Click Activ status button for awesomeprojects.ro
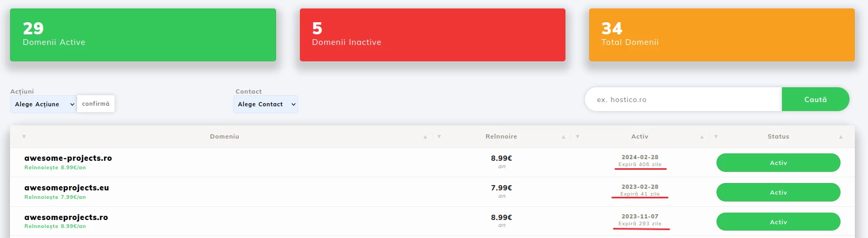Viewport: 868px width, 238px height. pyautogui.click(x=778, y=222)
